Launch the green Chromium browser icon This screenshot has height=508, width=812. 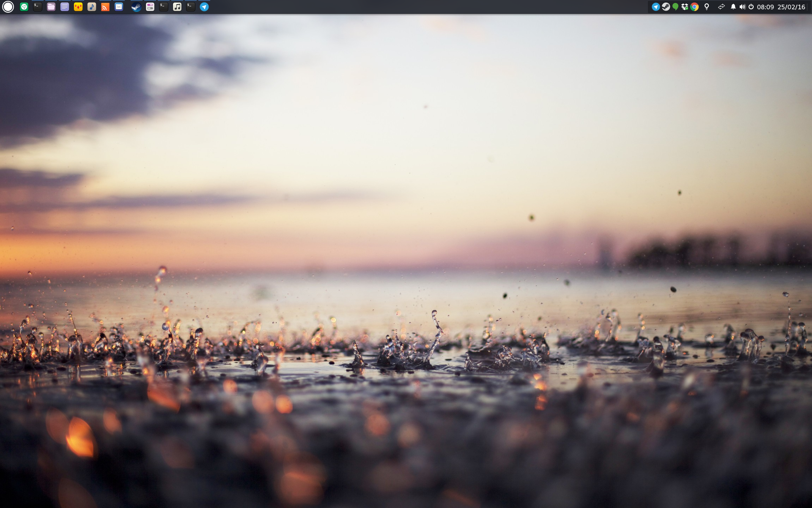(24, 7)
